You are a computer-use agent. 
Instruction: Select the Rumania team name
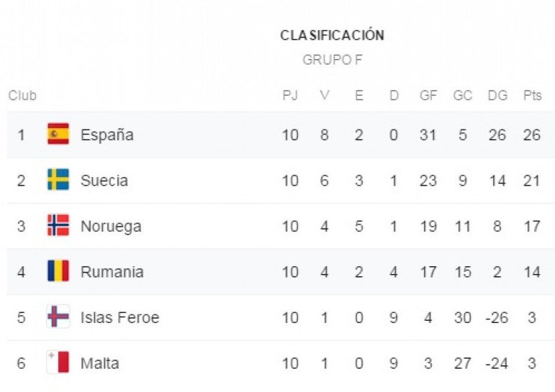coord(112,272)
